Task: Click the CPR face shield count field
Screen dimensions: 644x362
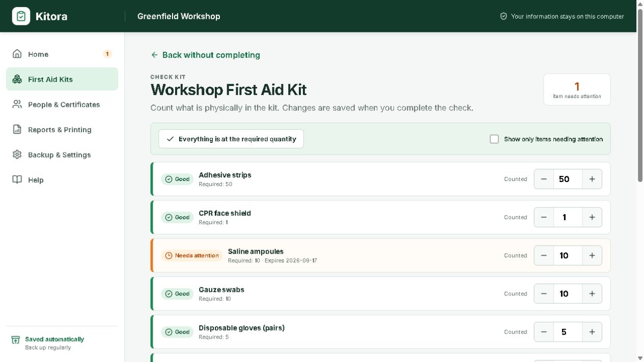Action: pyautogui.click(x=568, y=217)
